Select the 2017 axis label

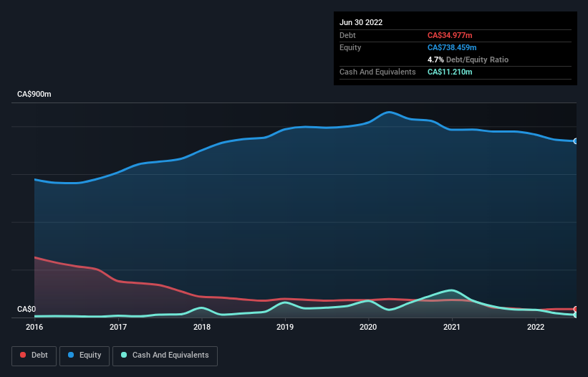coord(118,327)
